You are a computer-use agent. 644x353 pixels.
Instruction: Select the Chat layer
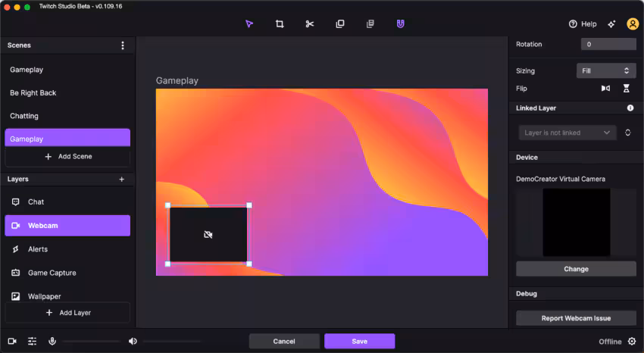(x=67, y=202)
